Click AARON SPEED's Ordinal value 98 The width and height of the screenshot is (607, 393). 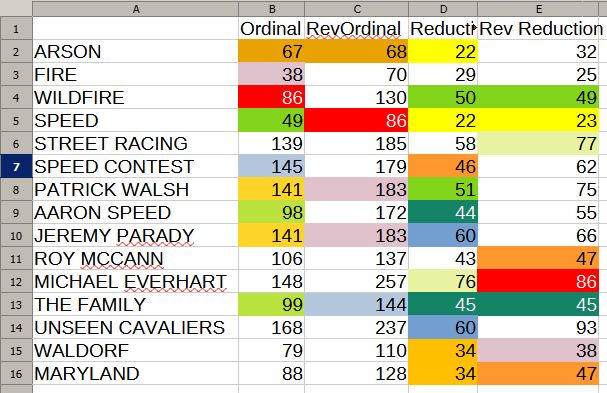click(271, 213)
